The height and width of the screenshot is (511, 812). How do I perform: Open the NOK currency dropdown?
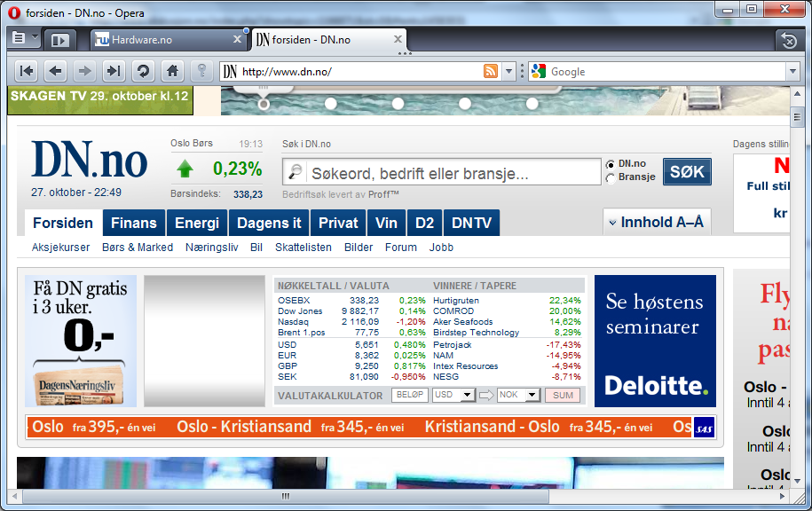click(x=532, y=395)
